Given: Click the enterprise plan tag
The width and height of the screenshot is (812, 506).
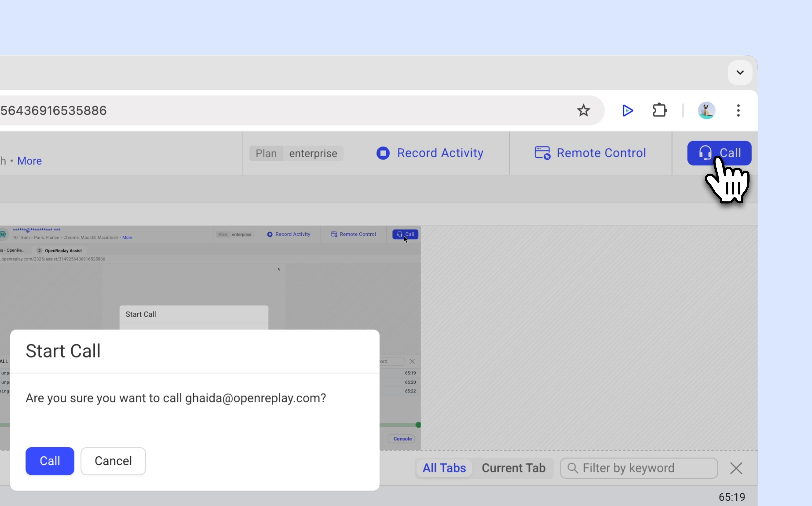Looking at the screenshot, I should pyautogui.click(x=313, y=153).
